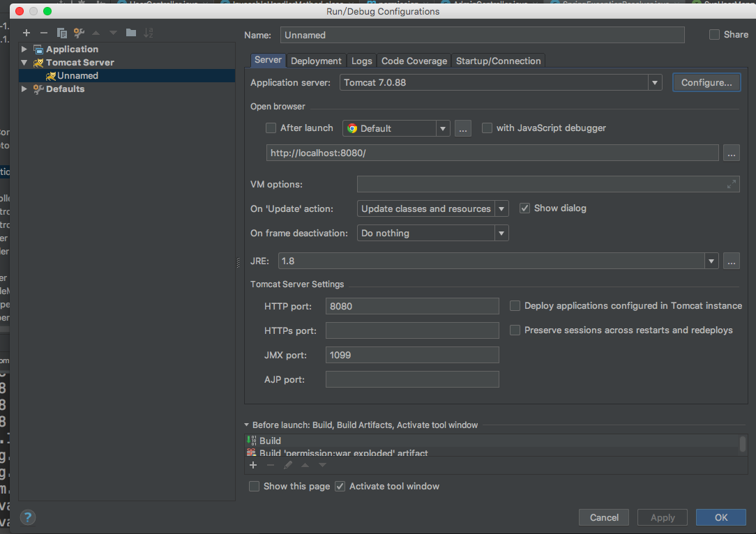The height and width of the screenshot is (534, 756).
Task: Open the Code Coverage tab
Action: [x=414, y=61]
